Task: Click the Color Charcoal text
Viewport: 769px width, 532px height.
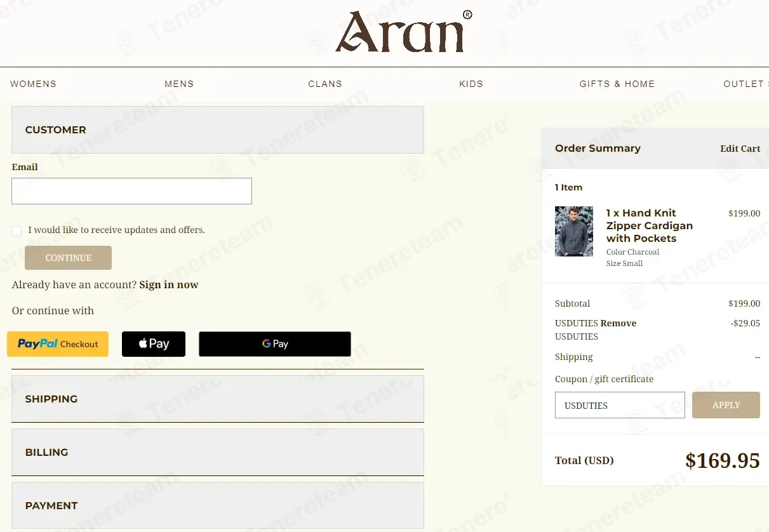Action: (632, 252)
